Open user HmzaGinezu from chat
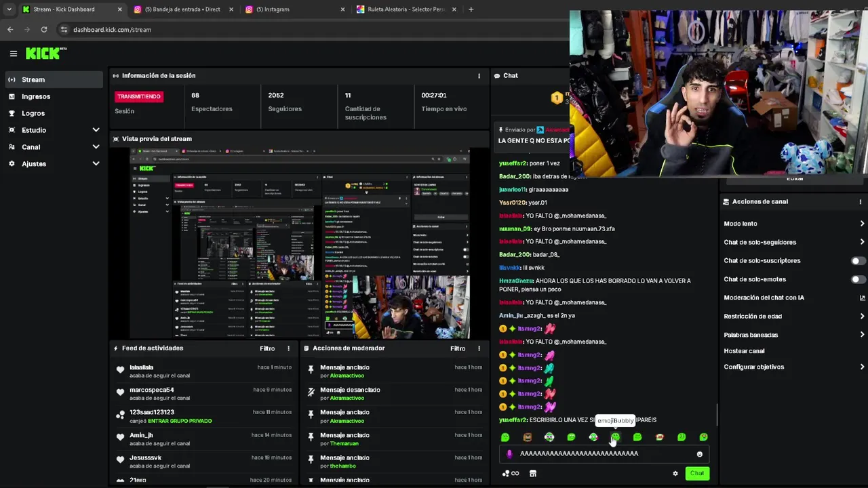Image resolution: width=868 pixels, height=488 pixels. pyautogui.click(x=516, y=281)
